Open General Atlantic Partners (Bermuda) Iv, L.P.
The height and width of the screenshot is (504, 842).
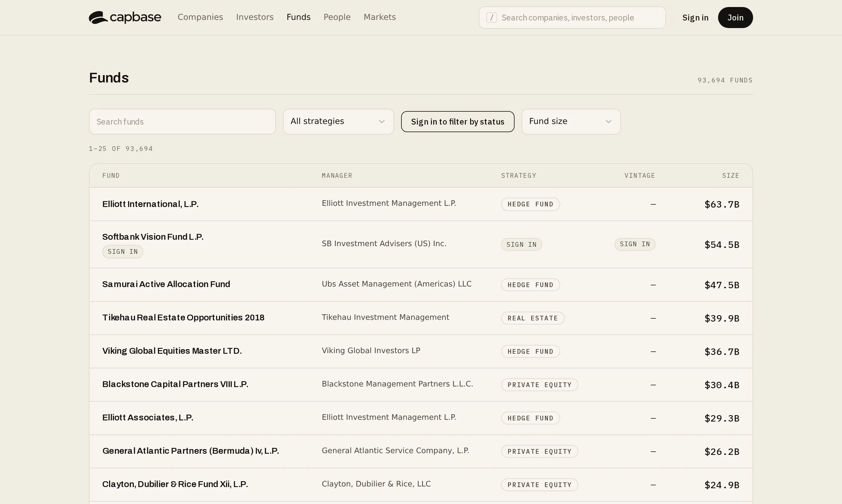(191, 451)
